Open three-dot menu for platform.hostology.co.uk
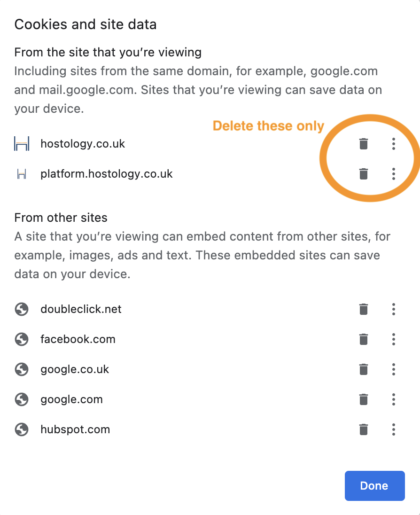Screen dimensions: 420x515 pos(394,174)
